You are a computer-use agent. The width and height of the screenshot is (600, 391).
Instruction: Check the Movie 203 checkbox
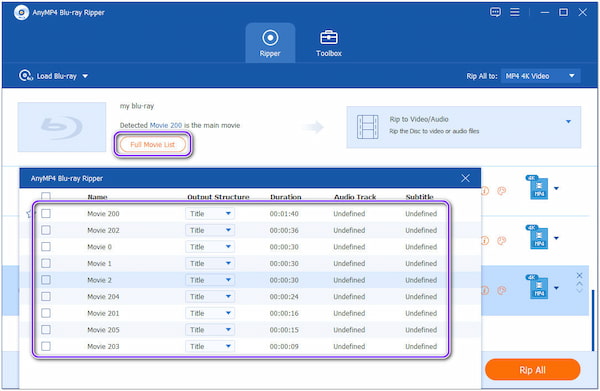(46, 346)
